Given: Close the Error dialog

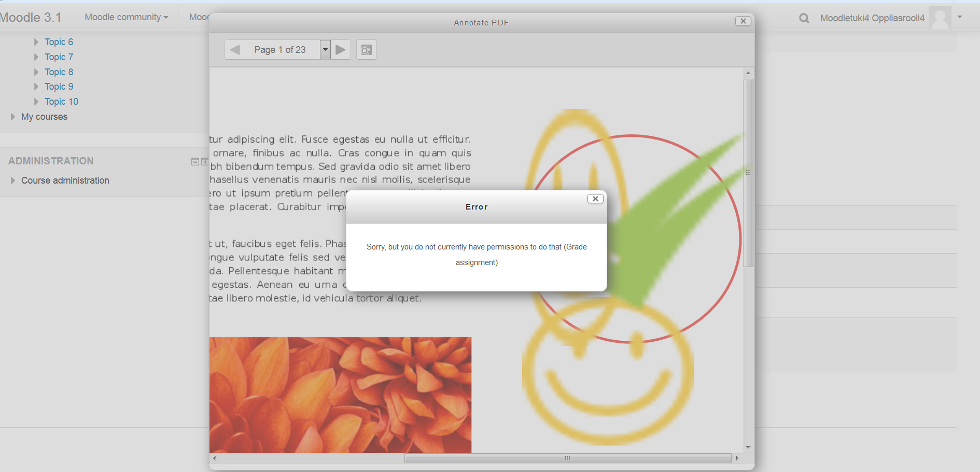Looking at the screenshot, I should [595, 199].
